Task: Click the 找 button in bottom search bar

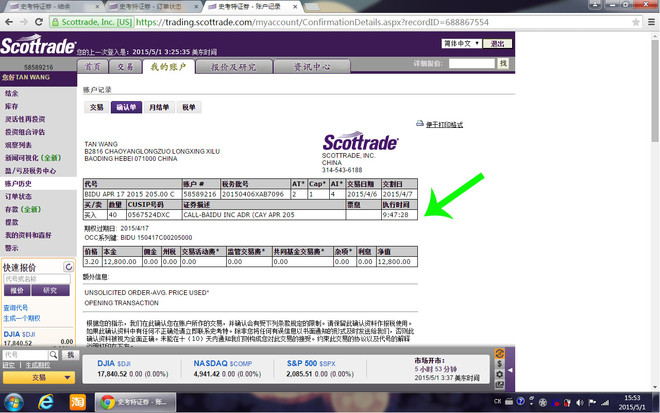Action: coord(71,354)
